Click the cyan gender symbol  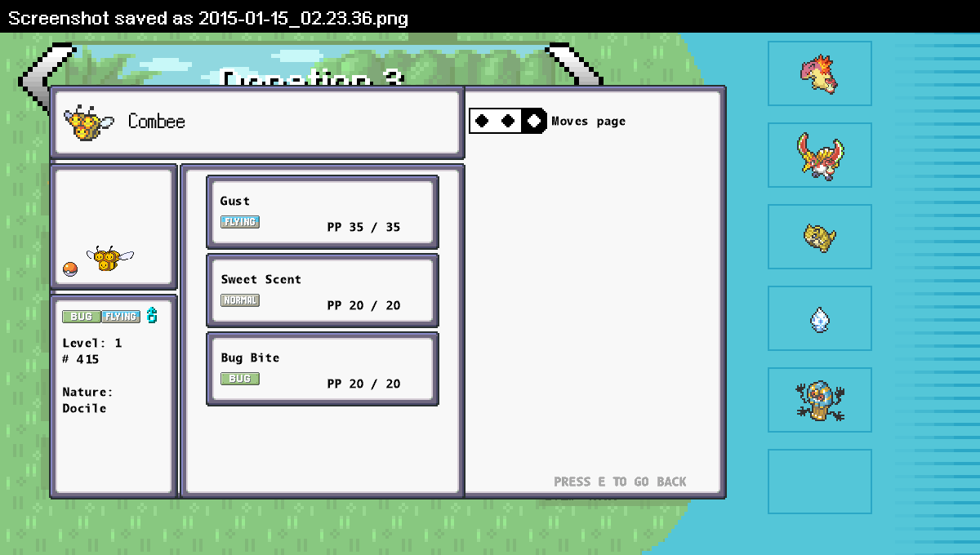151,316
